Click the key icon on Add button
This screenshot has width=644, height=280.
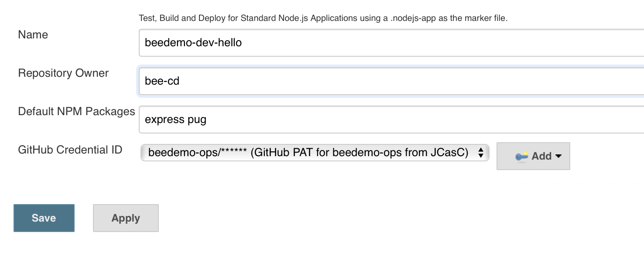click(521, 156)
